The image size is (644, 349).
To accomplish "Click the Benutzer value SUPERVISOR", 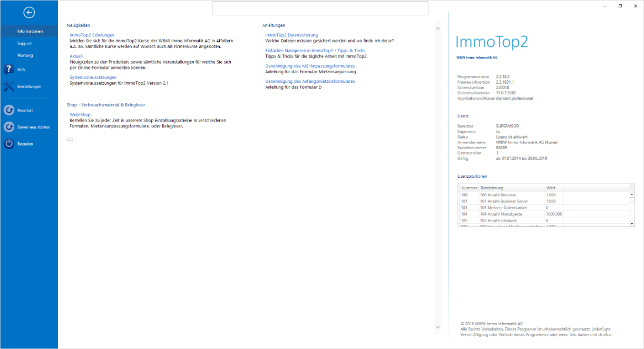I will pyautogui.click(x=509, y=126).
